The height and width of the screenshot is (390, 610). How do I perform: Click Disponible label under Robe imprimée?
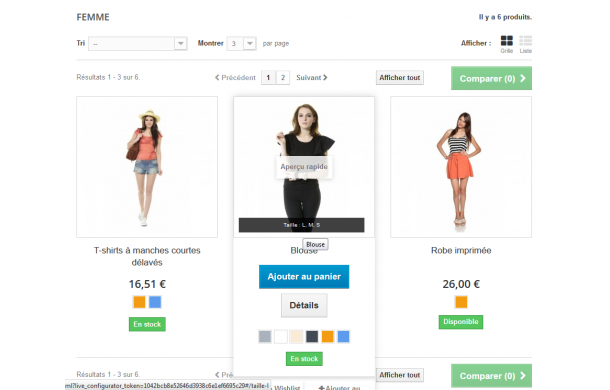click(x=461, y=322)
